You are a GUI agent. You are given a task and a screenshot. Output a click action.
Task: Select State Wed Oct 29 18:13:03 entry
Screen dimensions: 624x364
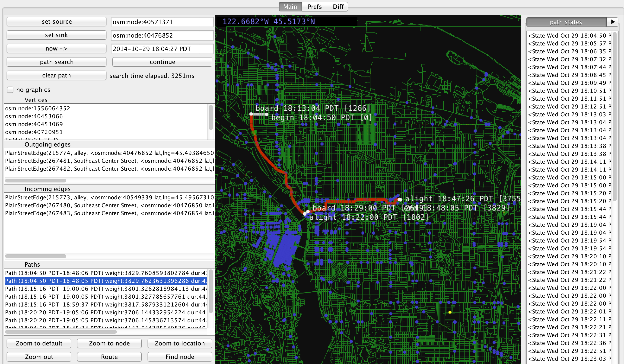tap(569, 115)
